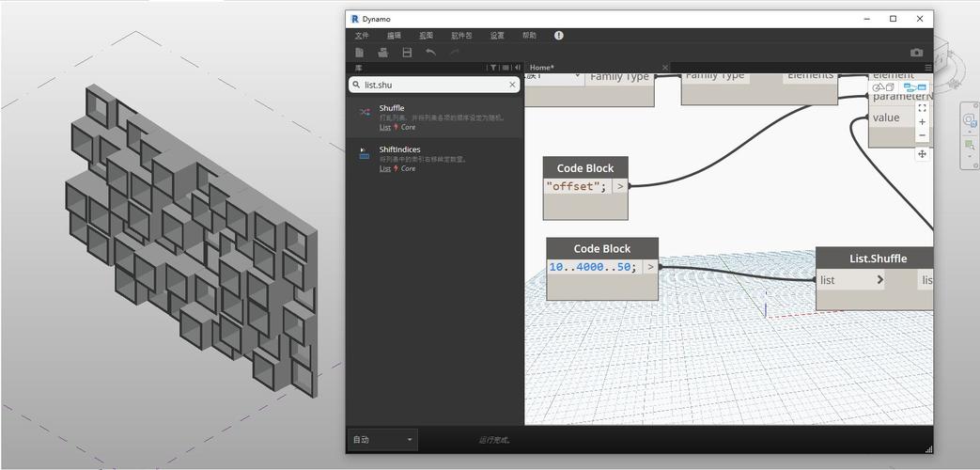
Task: Open the 文件 (File) menu
Action: point(362,36)
